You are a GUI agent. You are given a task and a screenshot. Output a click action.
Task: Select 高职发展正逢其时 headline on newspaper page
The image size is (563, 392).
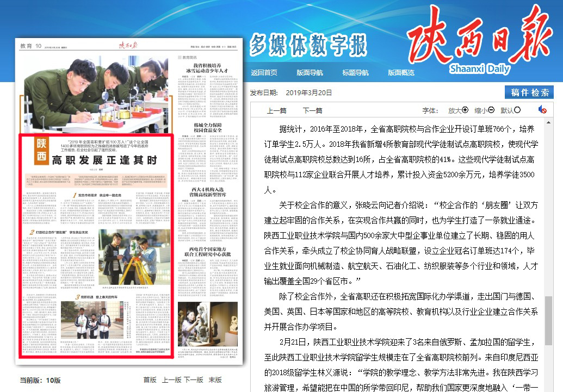[x=104, y=160]
